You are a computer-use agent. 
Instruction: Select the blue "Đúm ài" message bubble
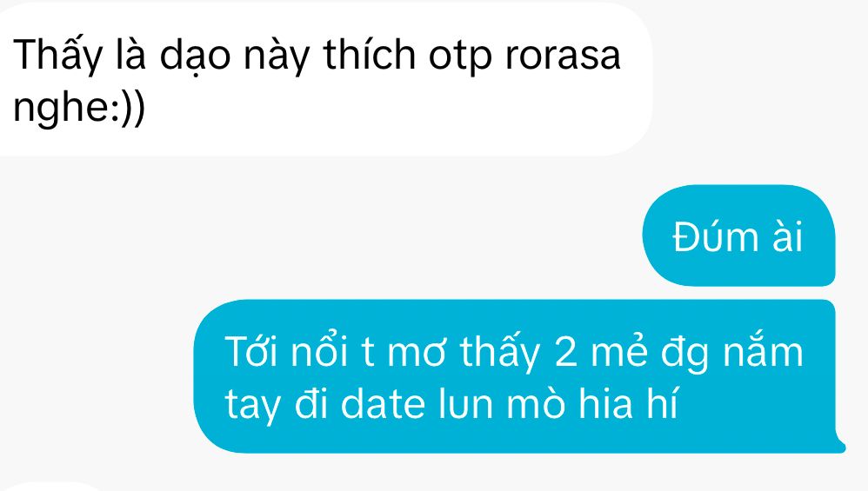coord(738,236)
